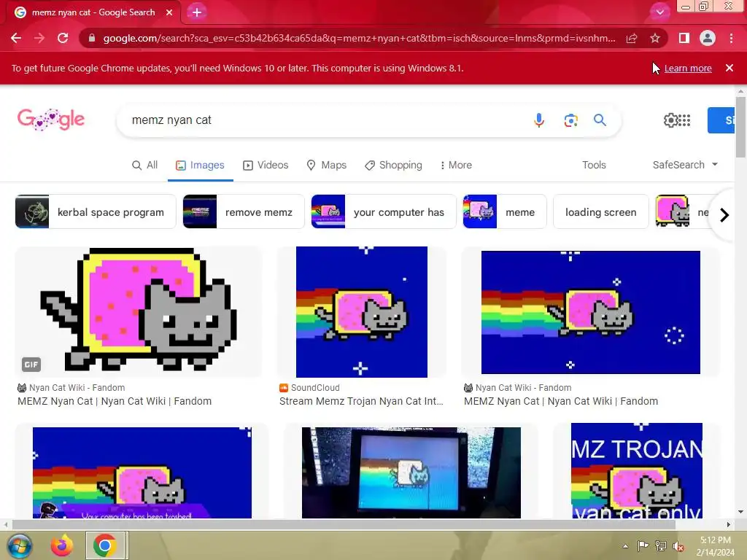747x560 pixels.
Task: Switch to the Shopping tab
Action: (393, 165)
